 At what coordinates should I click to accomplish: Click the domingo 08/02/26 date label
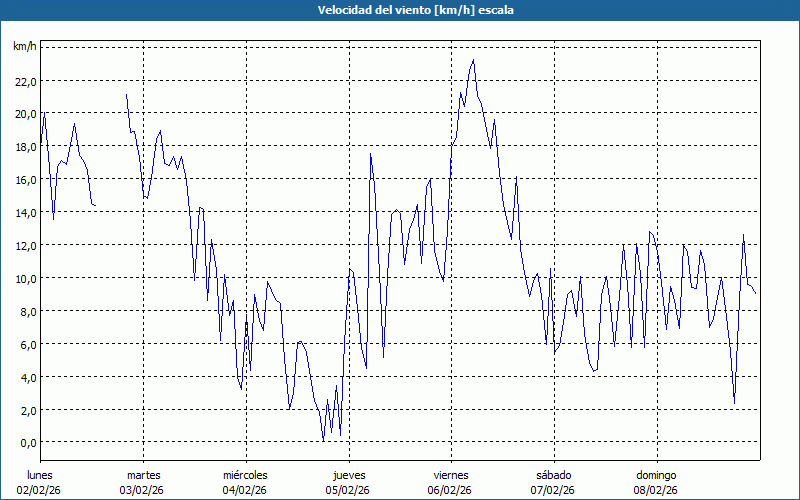[656, 482]
